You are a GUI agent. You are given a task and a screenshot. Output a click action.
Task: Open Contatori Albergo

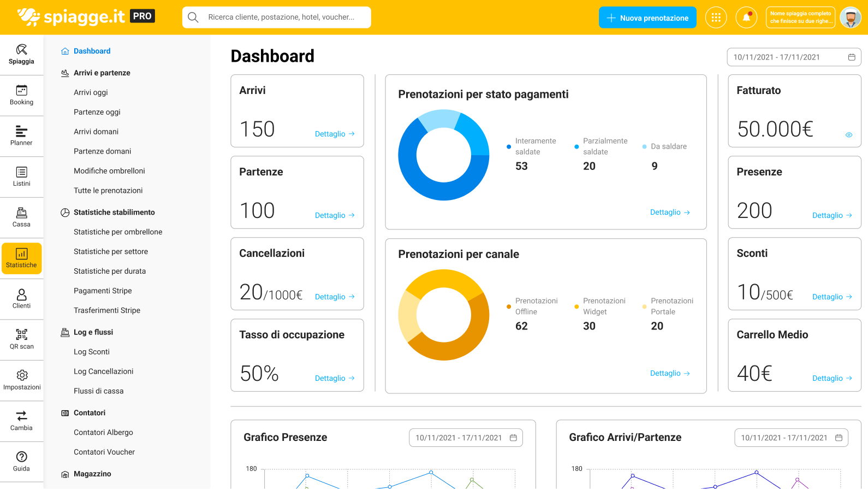103,433
